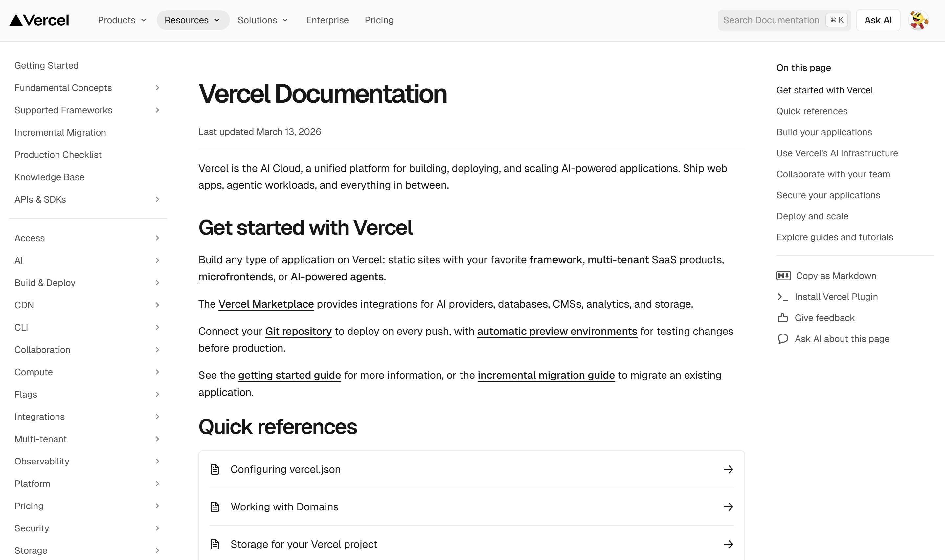The width and height of the screenshot is (945, 560).
Task: Click the Ask AI about this page chat icon
Action: [x=783, y=339]
